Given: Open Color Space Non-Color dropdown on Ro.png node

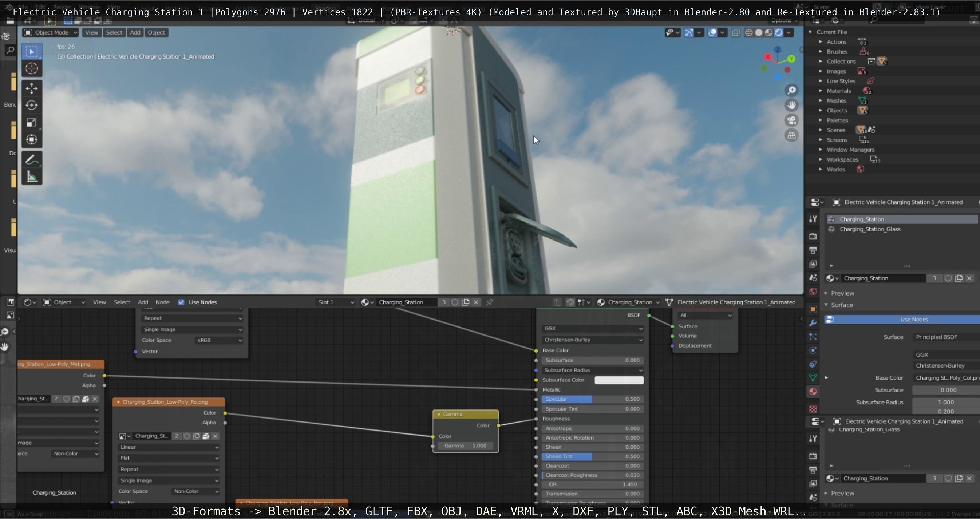Looking at the screenshot, I should [x=195, y=491].
